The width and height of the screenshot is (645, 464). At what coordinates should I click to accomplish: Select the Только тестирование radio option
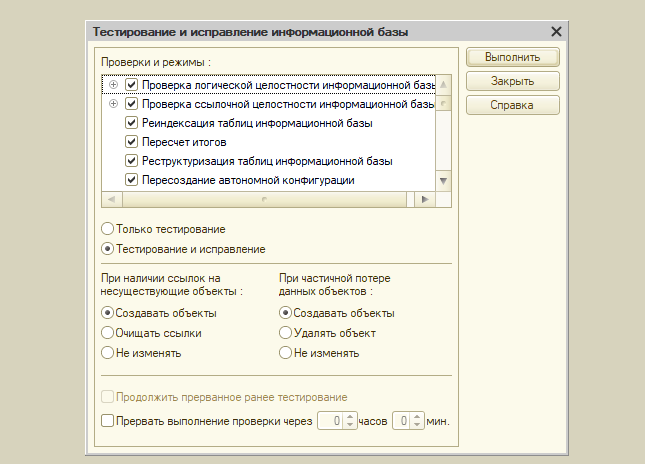coord(108,229)
